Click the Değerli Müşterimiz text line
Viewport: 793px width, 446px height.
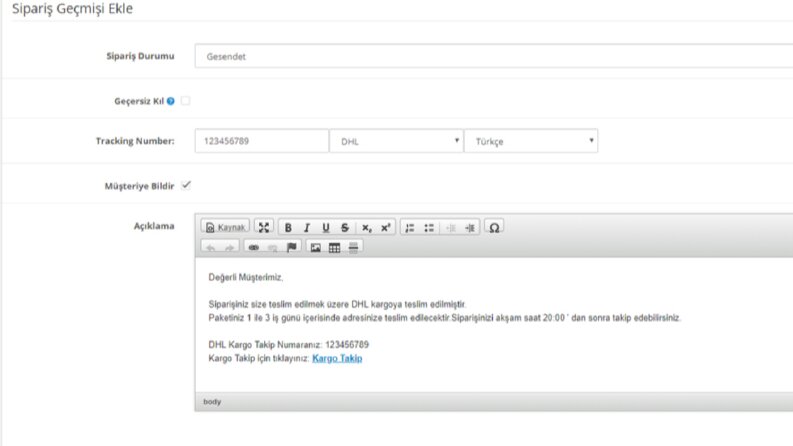[245, 278]
